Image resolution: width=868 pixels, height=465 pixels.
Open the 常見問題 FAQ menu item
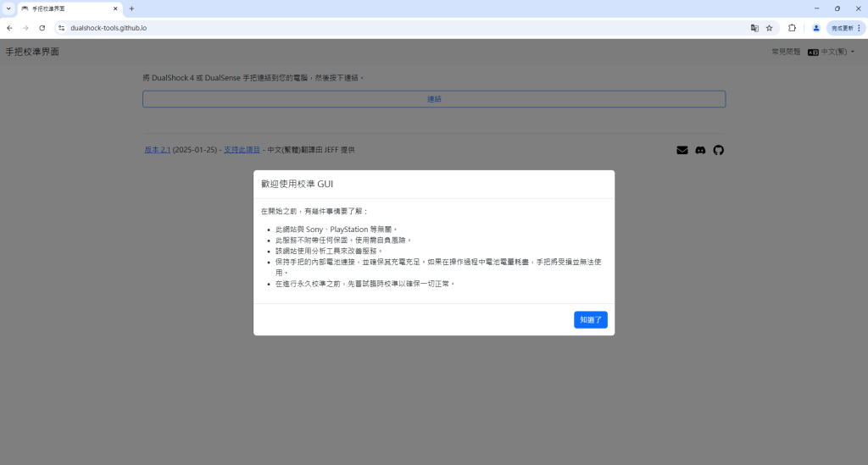(x=785, y=52)
